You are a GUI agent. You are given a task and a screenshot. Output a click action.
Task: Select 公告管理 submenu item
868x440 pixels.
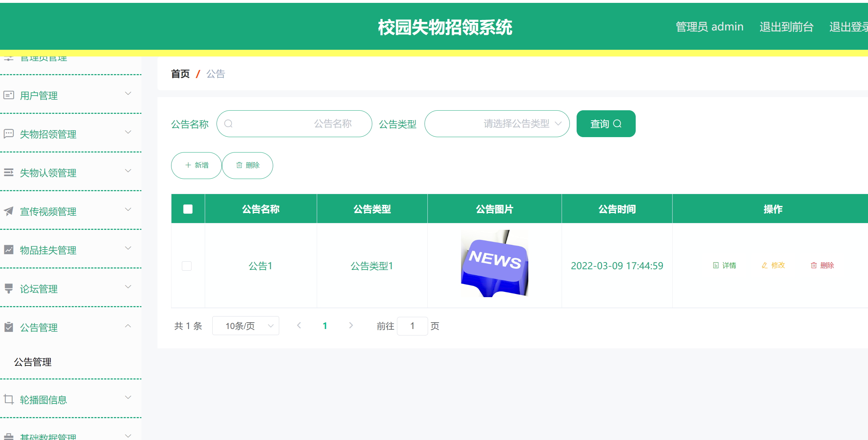click(x=33, y=362)
